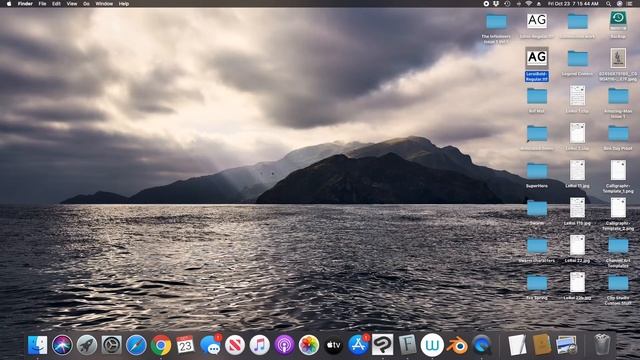Select the Swarm Characters folder
Screen dimensions: 640x360
tap(537, 249)
